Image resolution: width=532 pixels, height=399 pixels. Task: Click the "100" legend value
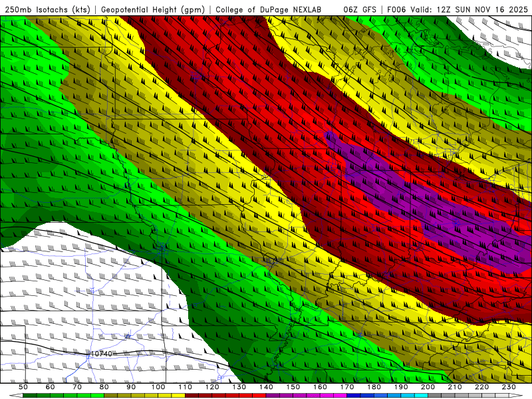(x=158, y=387)
